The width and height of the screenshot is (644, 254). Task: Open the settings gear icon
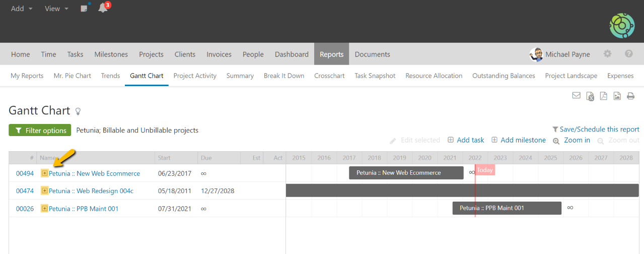tap(608, 54)
